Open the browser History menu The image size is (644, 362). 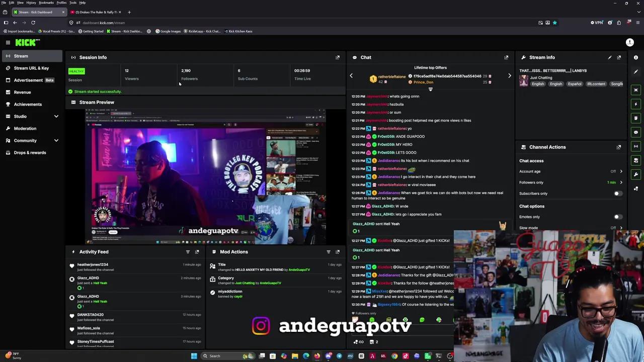(x=31, y=3)
